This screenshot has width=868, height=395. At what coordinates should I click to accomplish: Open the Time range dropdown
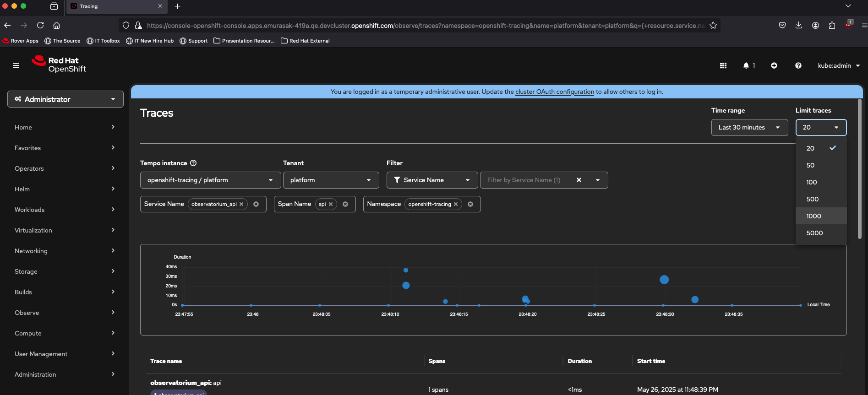click(749, 127)
